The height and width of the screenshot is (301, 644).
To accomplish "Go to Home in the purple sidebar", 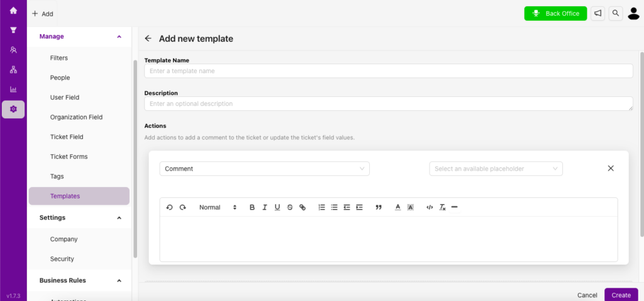I will (13, 11).
